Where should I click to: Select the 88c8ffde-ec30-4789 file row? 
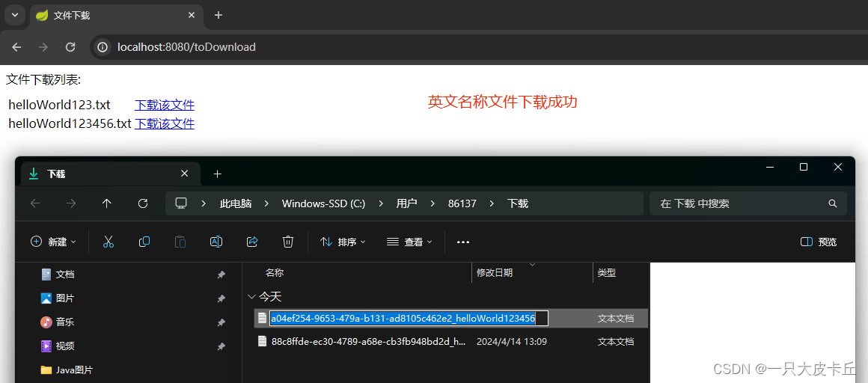[450, 342]
